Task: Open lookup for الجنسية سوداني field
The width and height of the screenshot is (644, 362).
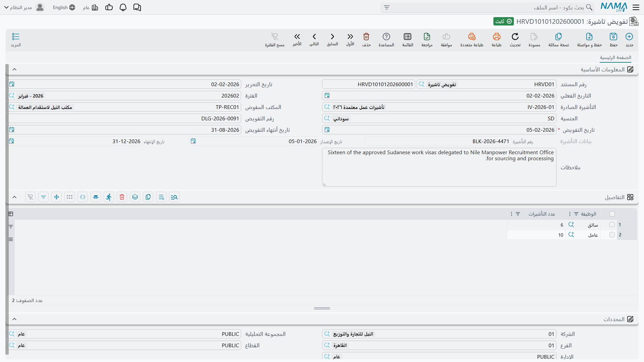Action: pos(327,118)
